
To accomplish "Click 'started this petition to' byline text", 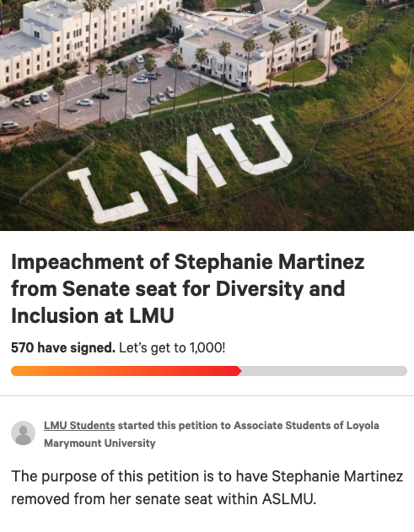I will [174, 426].
